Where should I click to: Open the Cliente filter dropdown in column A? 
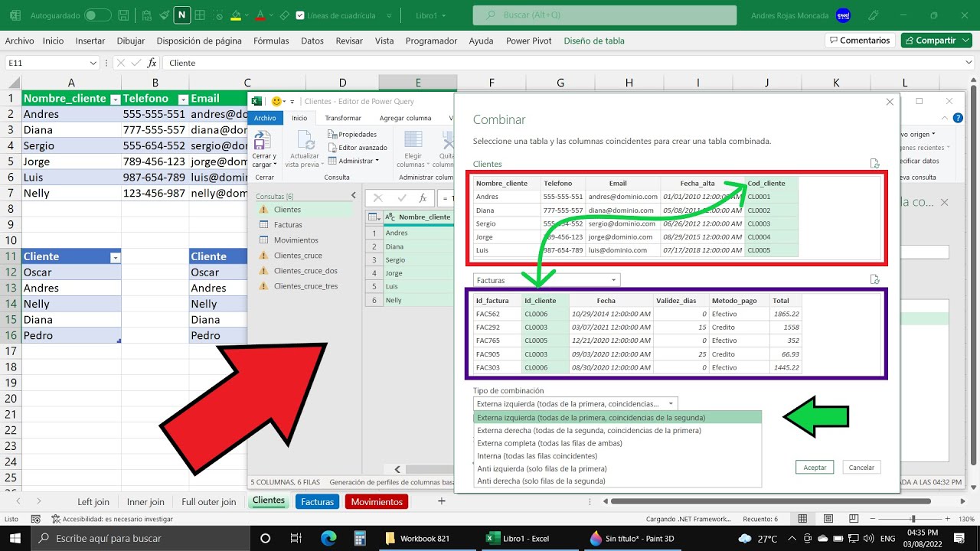(116, 257)
